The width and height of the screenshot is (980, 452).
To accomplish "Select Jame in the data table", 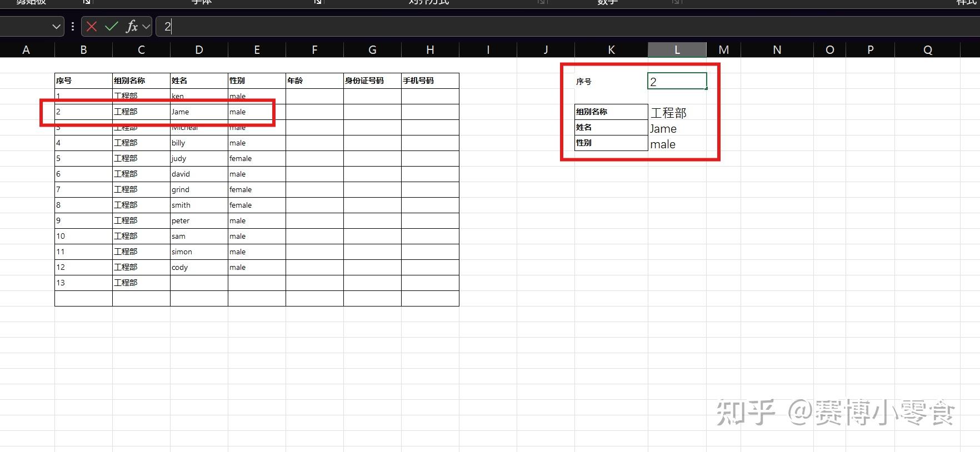I will [199, 112].
